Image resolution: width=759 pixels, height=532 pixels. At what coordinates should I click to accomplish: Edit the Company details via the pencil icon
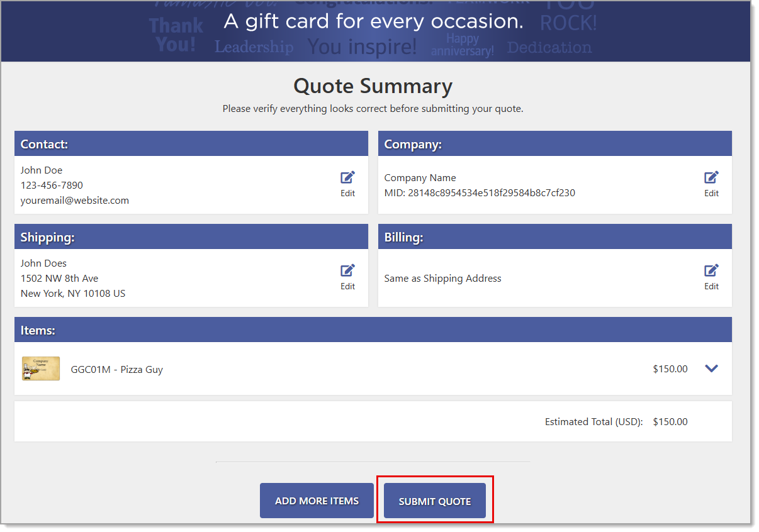click(711, 177)
